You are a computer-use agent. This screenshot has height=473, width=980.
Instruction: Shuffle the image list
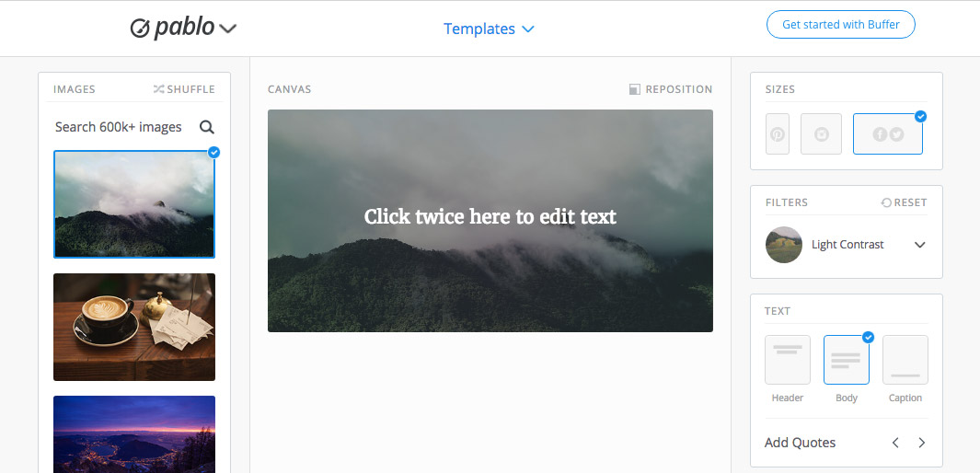click(x=184, y=89)
